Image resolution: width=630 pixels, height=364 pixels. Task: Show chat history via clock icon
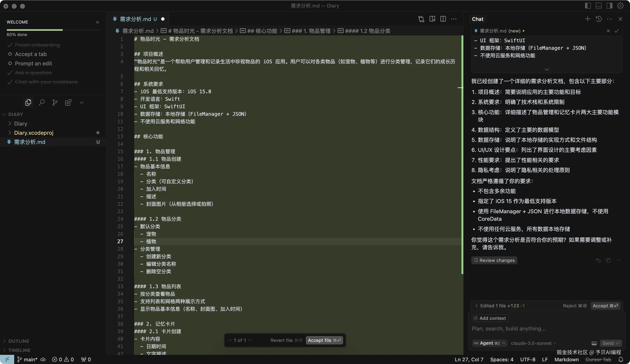pos(599,19)
